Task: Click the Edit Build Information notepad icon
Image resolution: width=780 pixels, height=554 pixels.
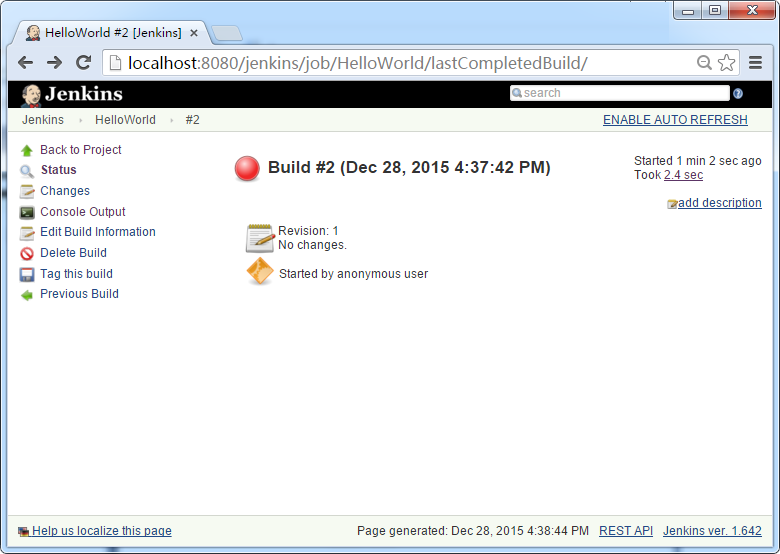Action: click(x=27, y=233)
